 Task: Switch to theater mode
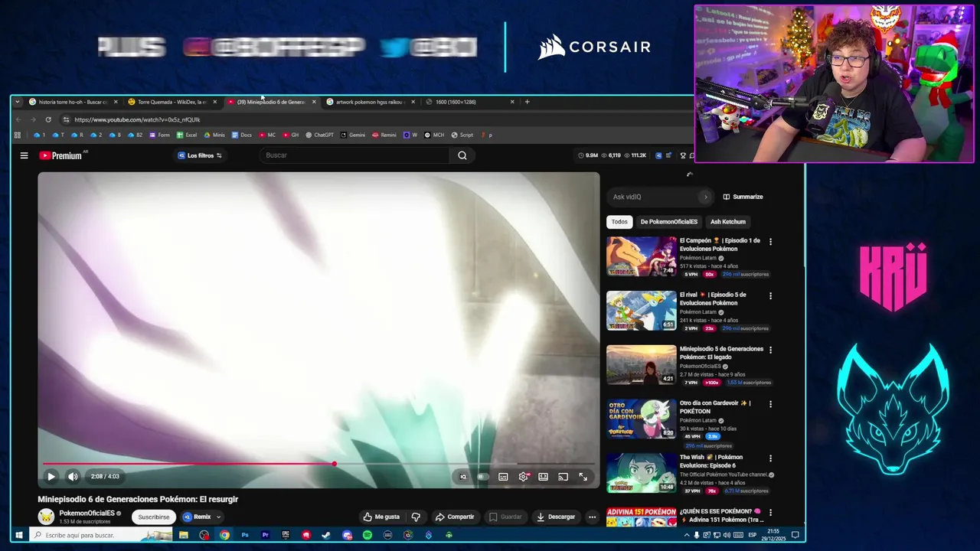(x=543, y=476)
